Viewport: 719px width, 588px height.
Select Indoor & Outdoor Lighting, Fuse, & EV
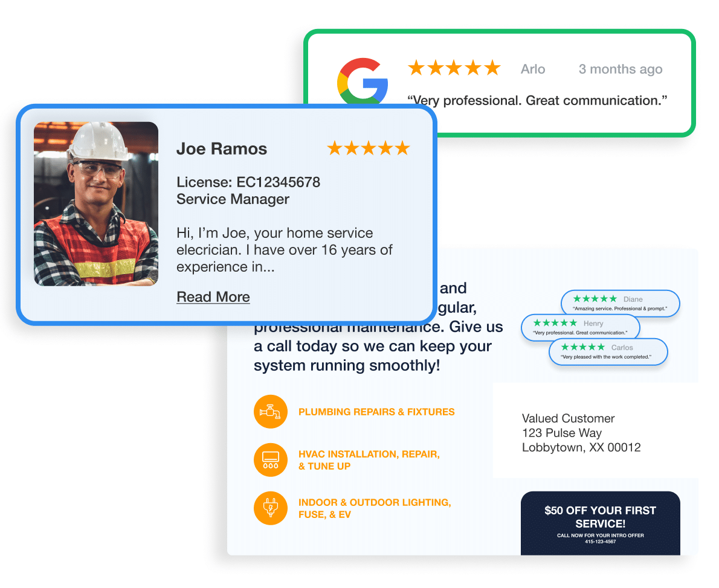click(x=375, y=508)
